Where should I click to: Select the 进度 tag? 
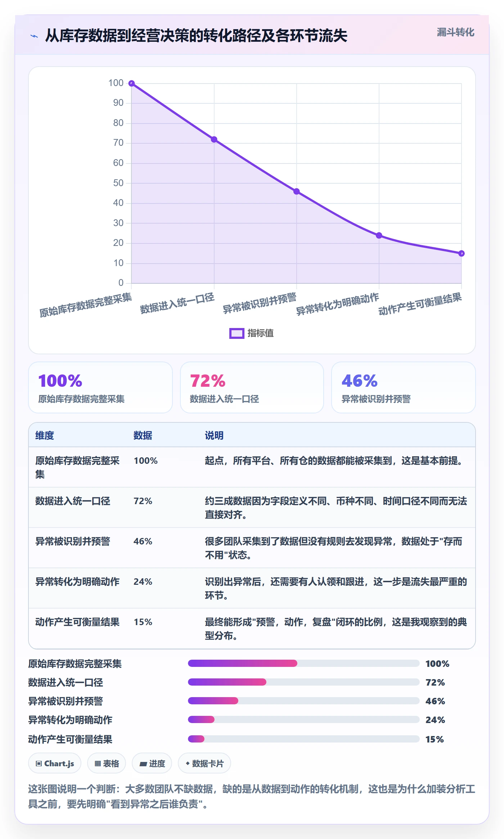coord(152,763)
